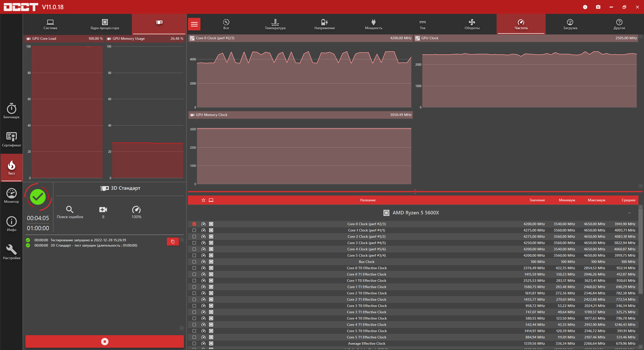644x350 pixels.
Task: Enable the Core 3 Clock checkbox
Action: [194, 243]
